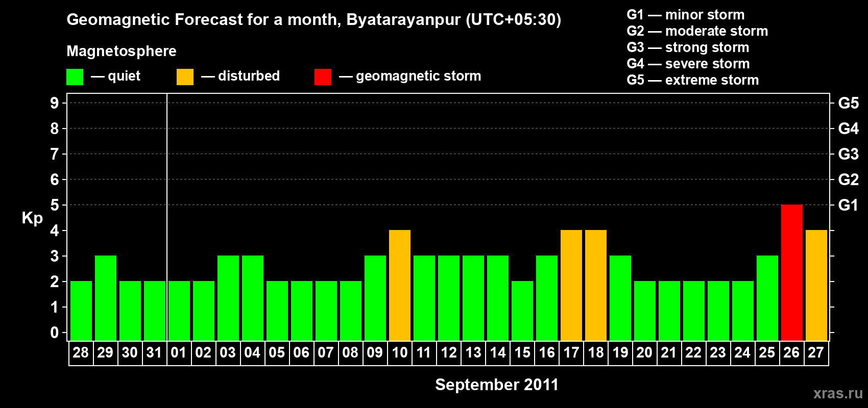The image size is (868, 408).
Task: Click the G2 label on right axis
Action: point(848,180)
